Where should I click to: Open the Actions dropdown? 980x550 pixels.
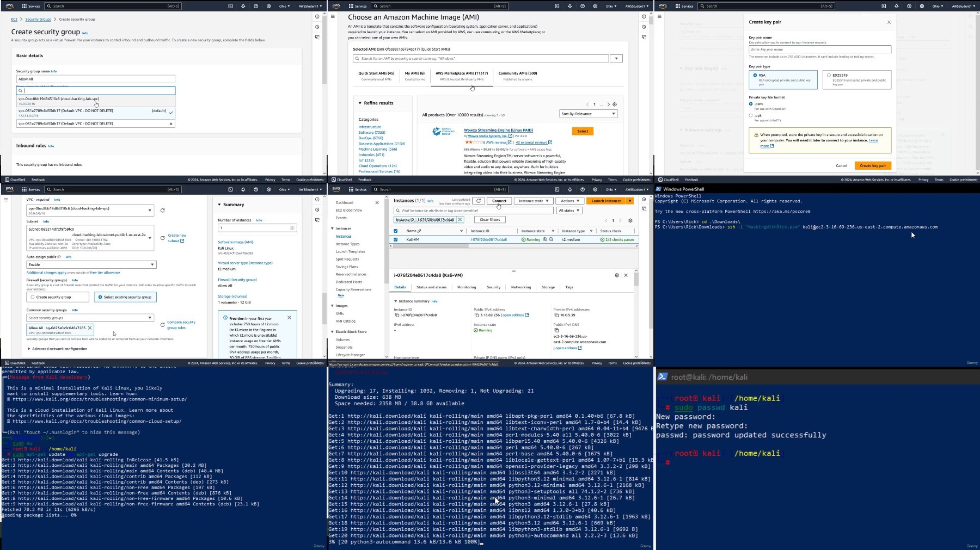pyautogui.click(x=570, y=201)
